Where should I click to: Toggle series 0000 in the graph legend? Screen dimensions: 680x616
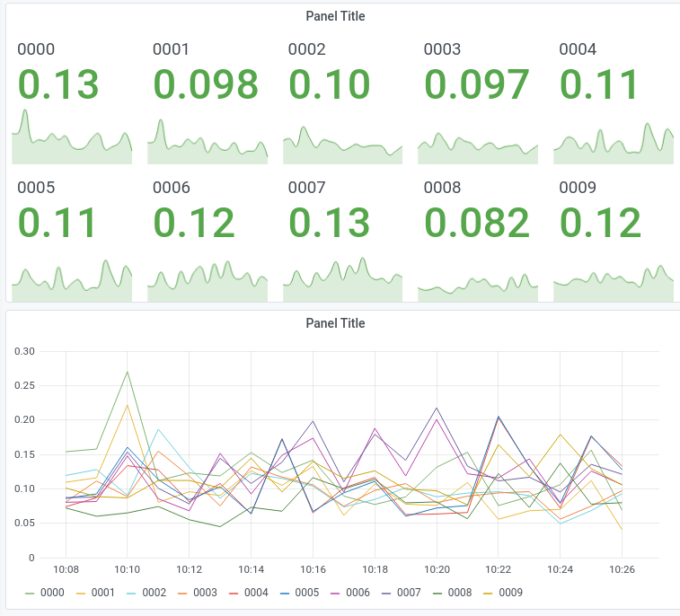click(x=45, y=592)
